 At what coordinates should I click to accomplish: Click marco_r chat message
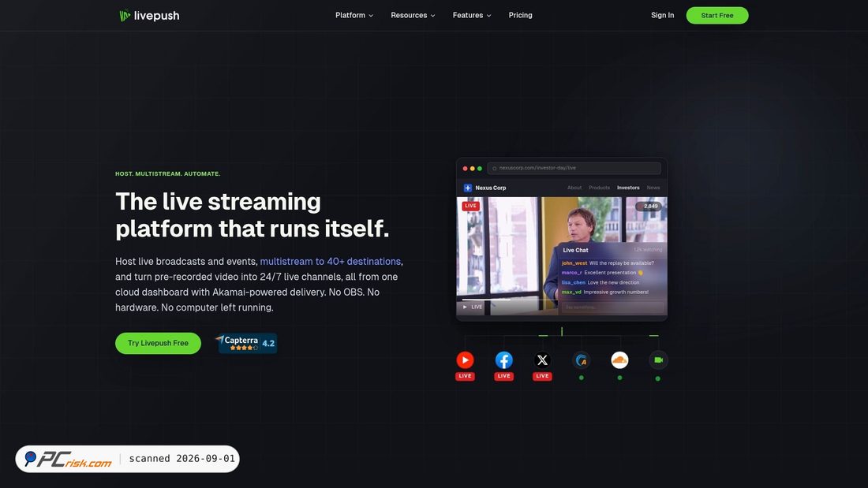coord(602,273)
